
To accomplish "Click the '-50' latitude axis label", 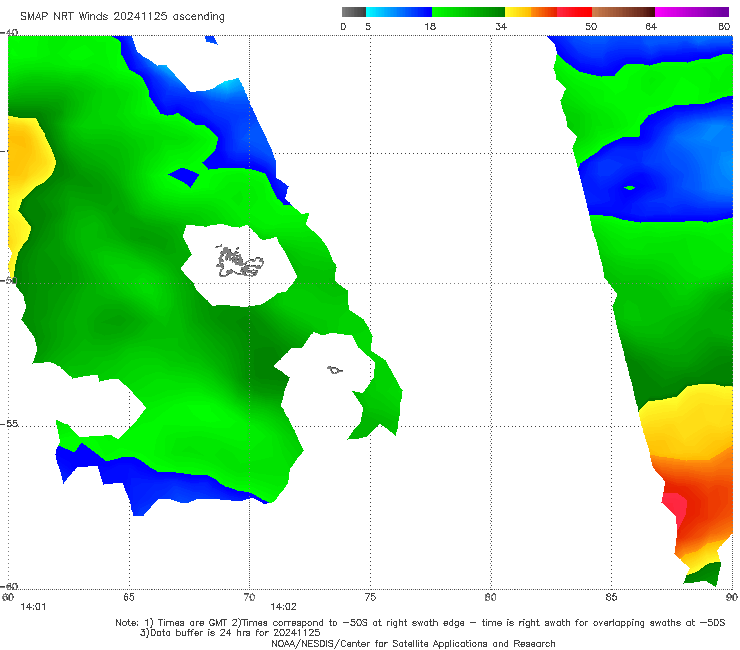I will coord(8,281).
